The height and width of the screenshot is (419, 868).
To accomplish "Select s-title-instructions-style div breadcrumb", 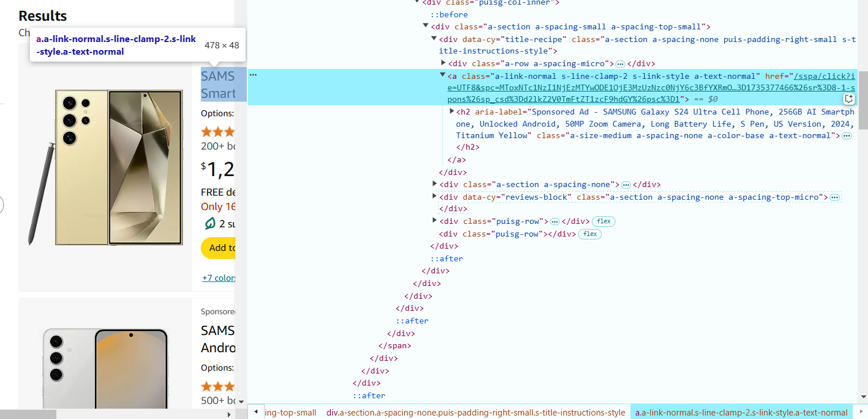I will point(476,413).
